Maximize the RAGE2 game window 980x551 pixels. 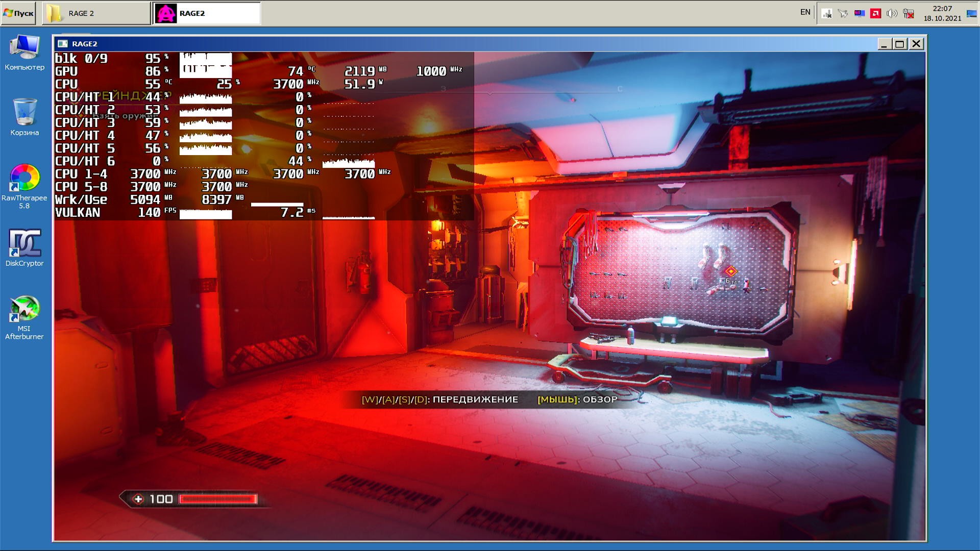899,44
